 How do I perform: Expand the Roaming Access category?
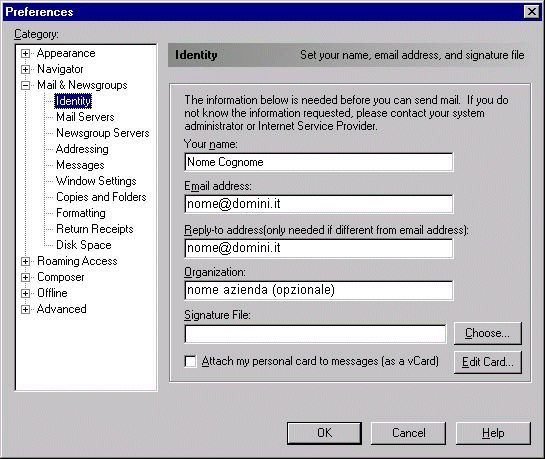25,262
